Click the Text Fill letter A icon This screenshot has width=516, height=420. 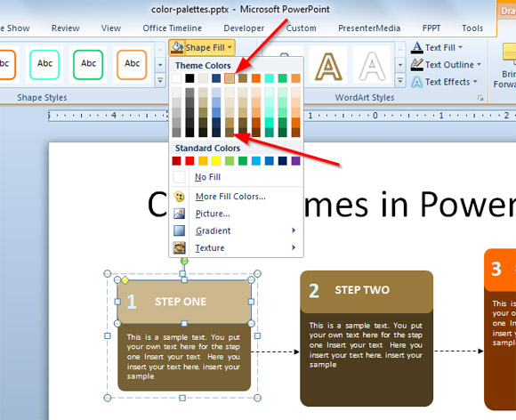[x=417, y=48]
